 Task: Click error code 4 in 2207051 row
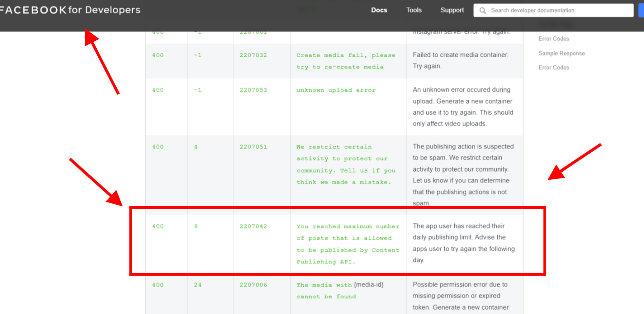pyautogui.click(x=195, y=147)
